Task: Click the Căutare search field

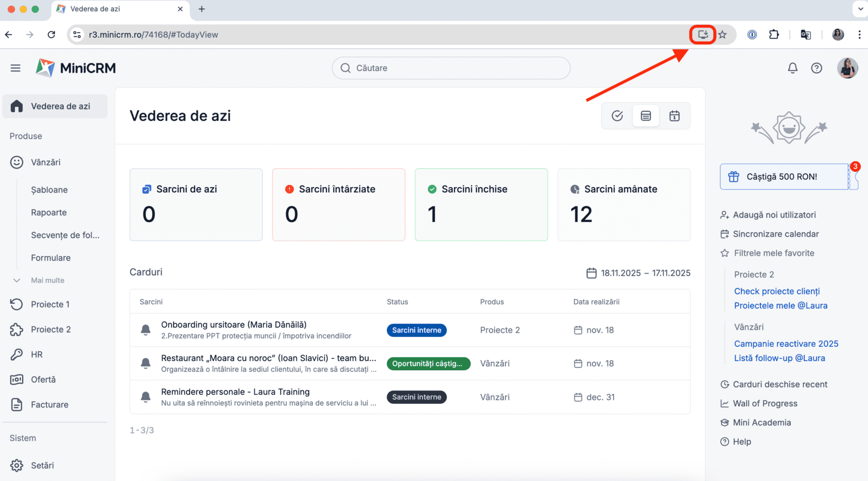Action: (451, 68)
